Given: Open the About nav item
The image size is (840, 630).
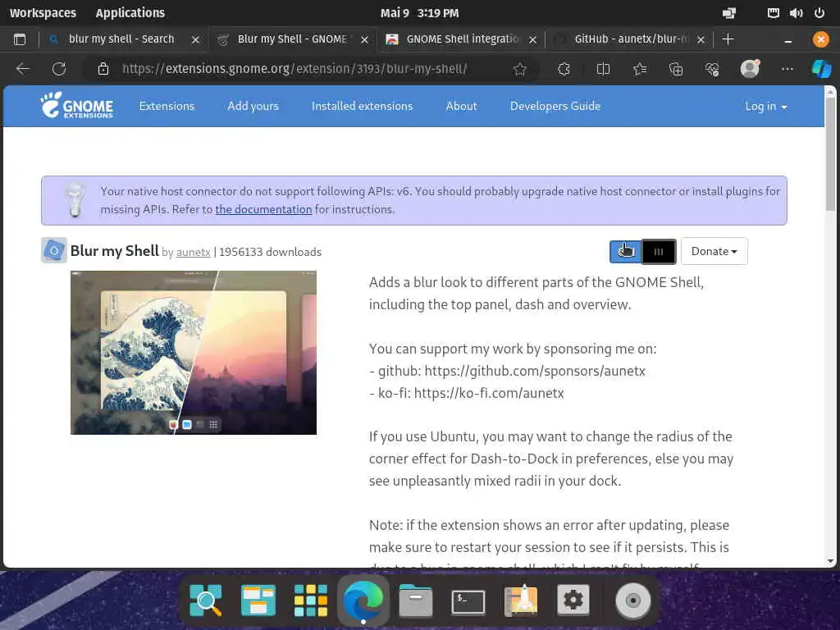Looking at the screenshot, I should click(x=461, y=106).
